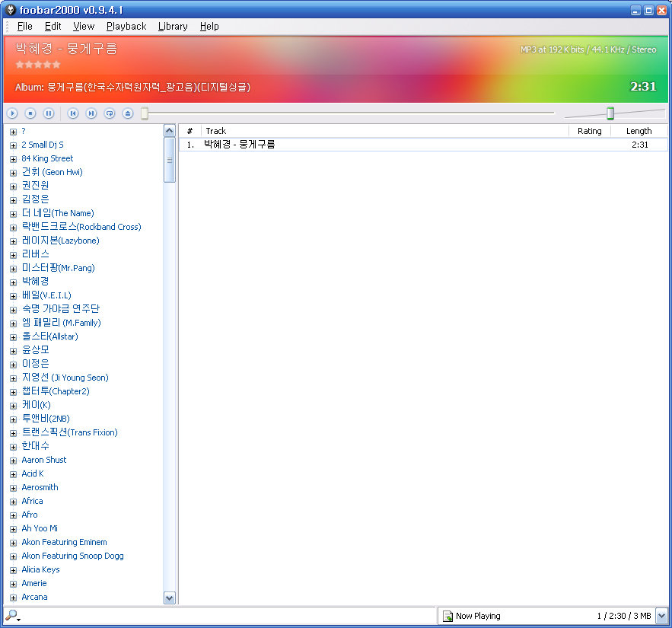Viewport: 672px width, 628px height.
Task: Expand the 윤상모 artist node
Action: (13, 351)
